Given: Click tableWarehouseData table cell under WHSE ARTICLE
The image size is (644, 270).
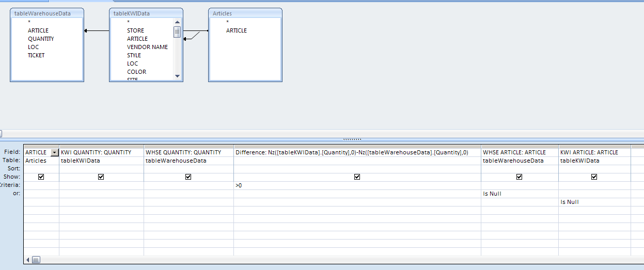Looking at the screenshot, I should pos(520,161).
